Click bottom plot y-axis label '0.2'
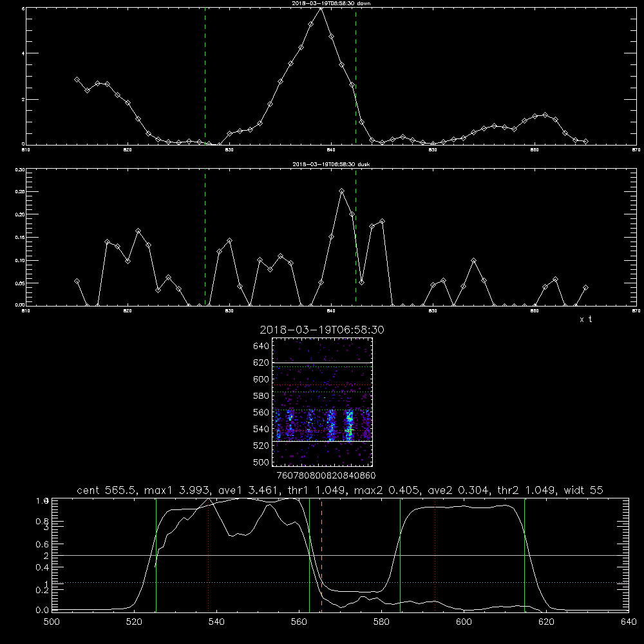This screenshot has width=644, height=644. 43,590
